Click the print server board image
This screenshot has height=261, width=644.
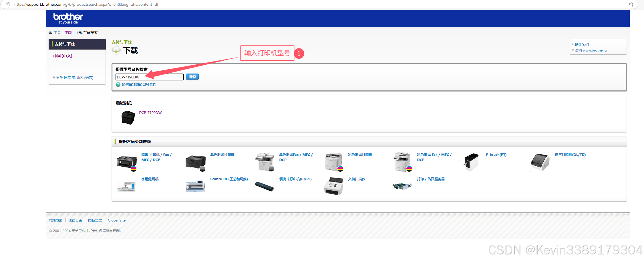[x=402, y=186]
